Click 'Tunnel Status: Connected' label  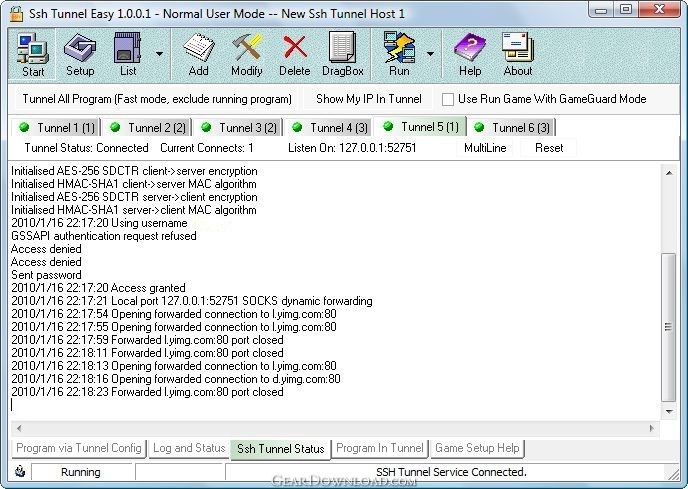[x=86, y=148]
